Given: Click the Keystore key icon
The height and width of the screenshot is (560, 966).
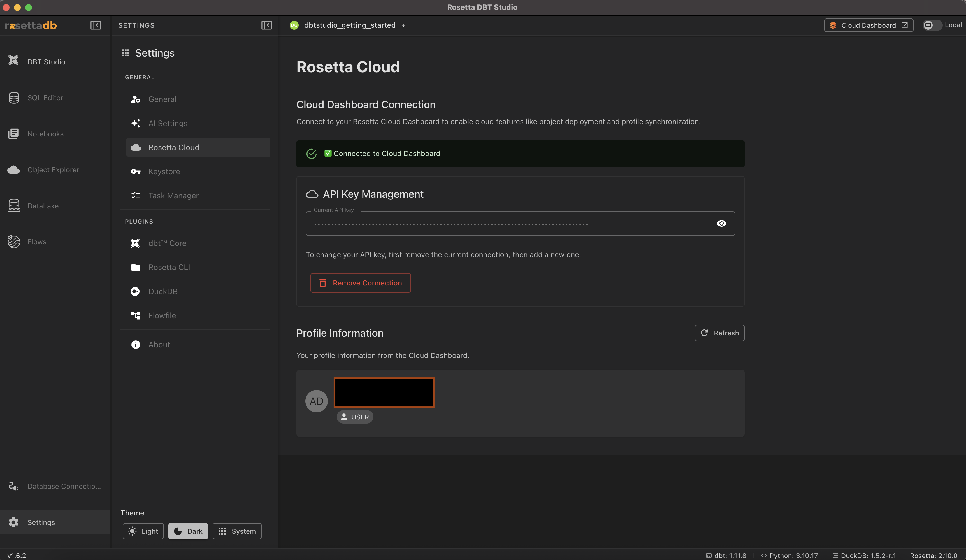Looking at the screenshot, I should [135, 171].
